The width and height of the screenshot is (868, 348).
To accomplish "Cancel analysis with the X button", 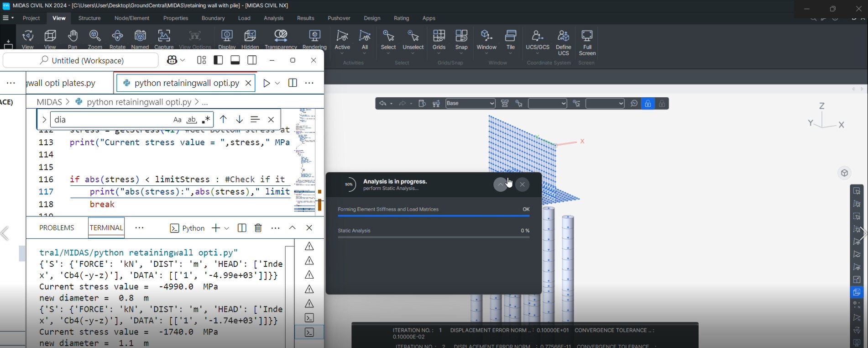I will pyautogui.click(x=523, y=185).
